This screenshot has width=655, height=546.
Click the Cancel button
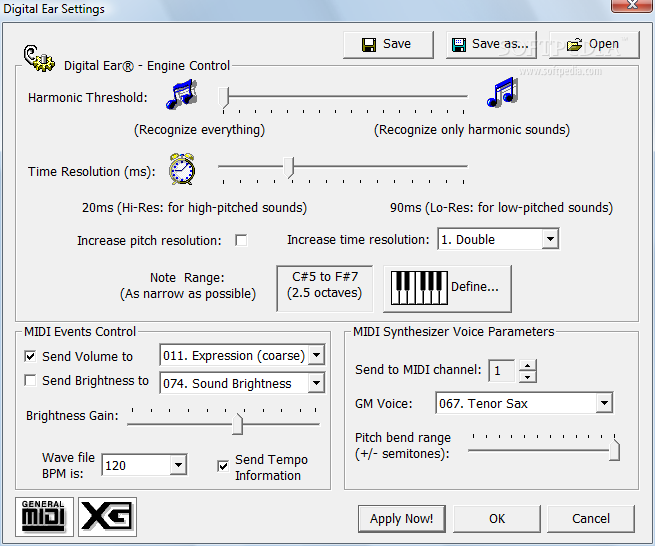tap(591, 519)
